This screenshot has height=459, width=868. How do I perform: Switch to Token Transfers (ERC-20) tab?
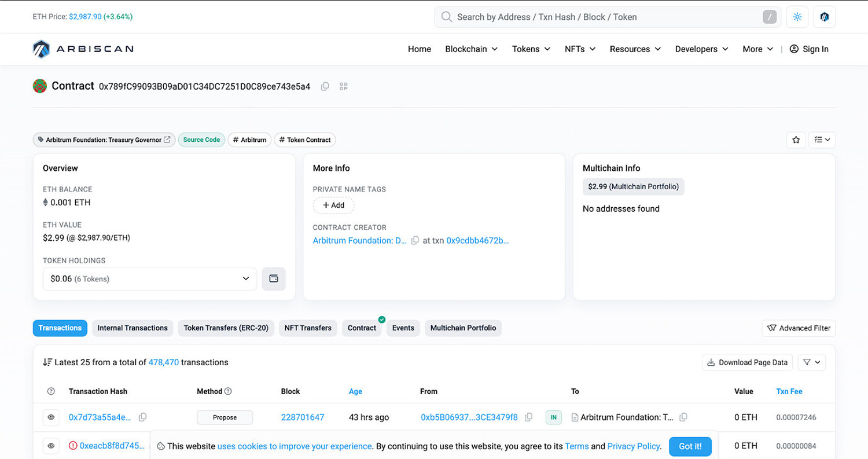click(226, 328)
